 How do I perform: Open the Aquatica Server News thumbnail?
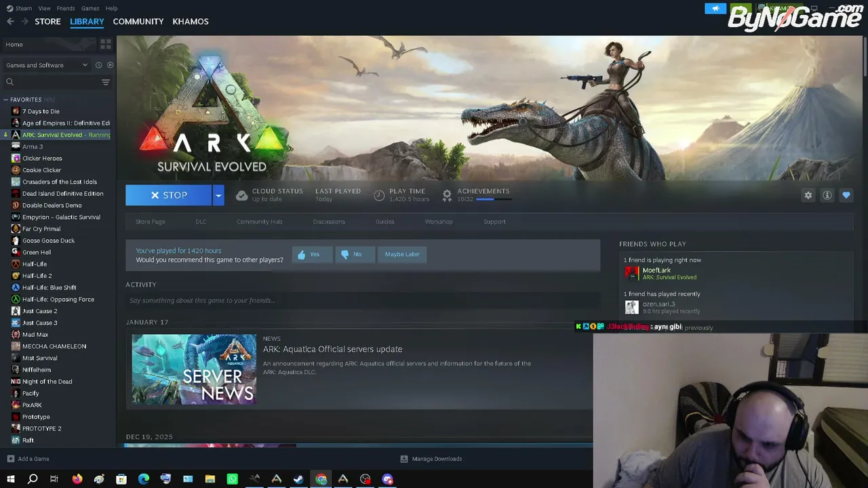194,369
